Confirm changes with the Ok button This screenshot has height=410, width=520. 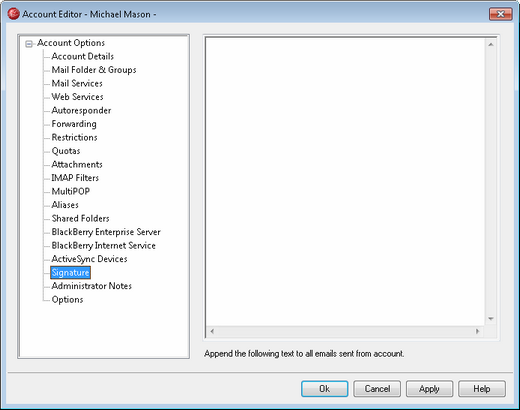coord(325,389)
